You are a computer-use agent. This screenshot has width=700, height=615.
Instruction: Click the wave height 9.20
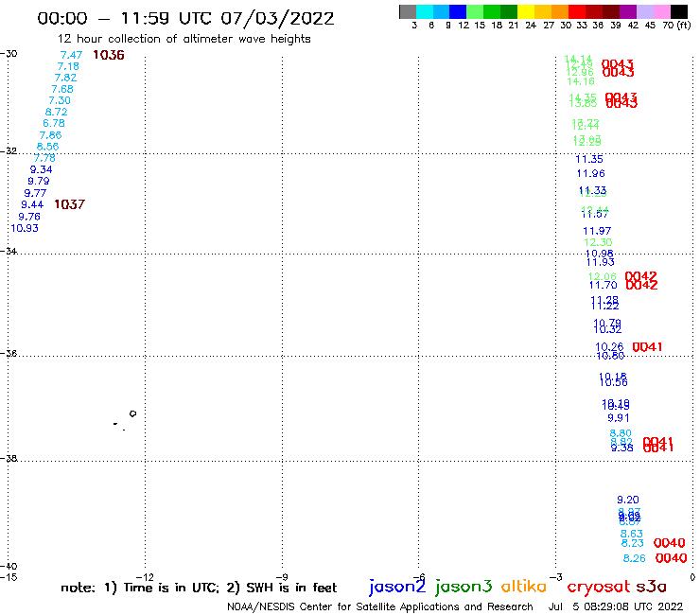click(x=628, y=500)
